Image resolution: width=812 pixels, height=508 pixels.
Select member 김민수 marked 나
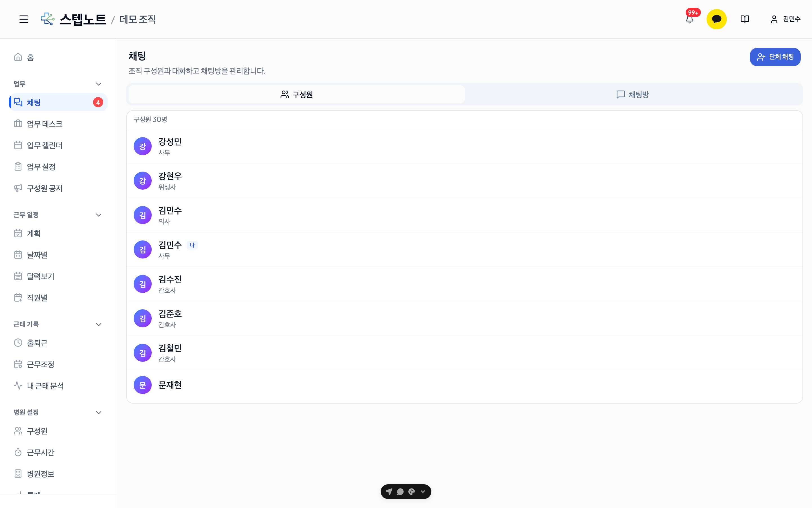point(464,250)
